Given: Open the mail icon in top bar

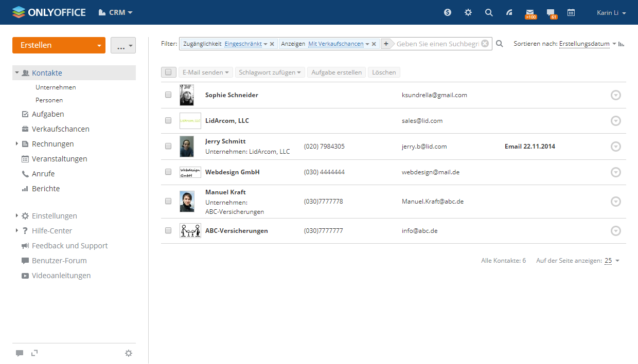Looking at the screenshot, I should 530,12.
